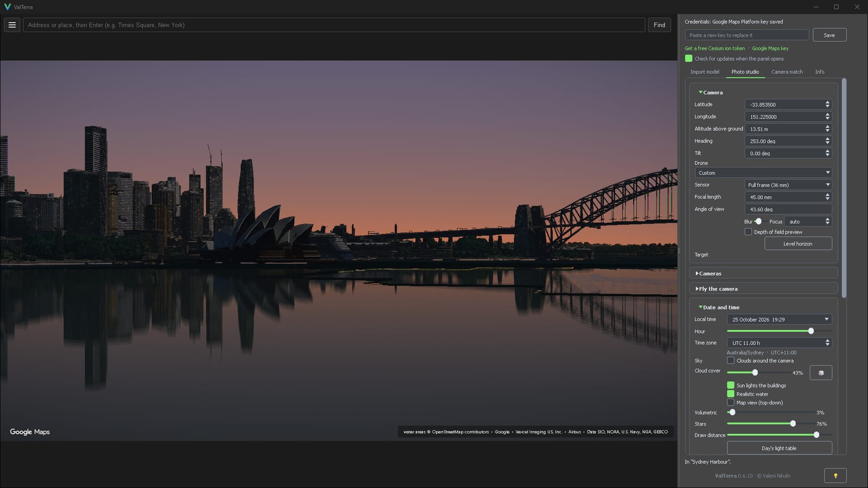Screen dimensions: 868x488
Task: Expand the Cameras section
Action: pyautogui.click(x=708, y=273)
